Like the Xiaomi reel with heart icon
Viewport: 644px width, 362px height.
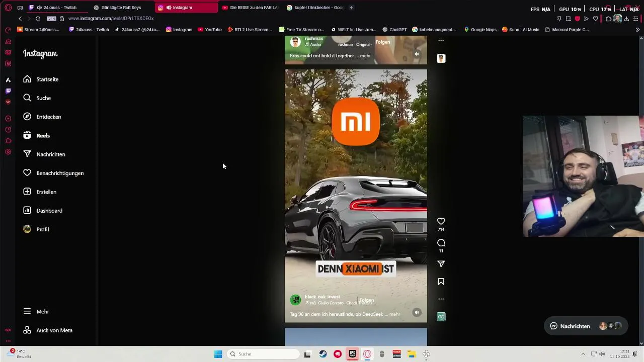click(x=441, y=221)
